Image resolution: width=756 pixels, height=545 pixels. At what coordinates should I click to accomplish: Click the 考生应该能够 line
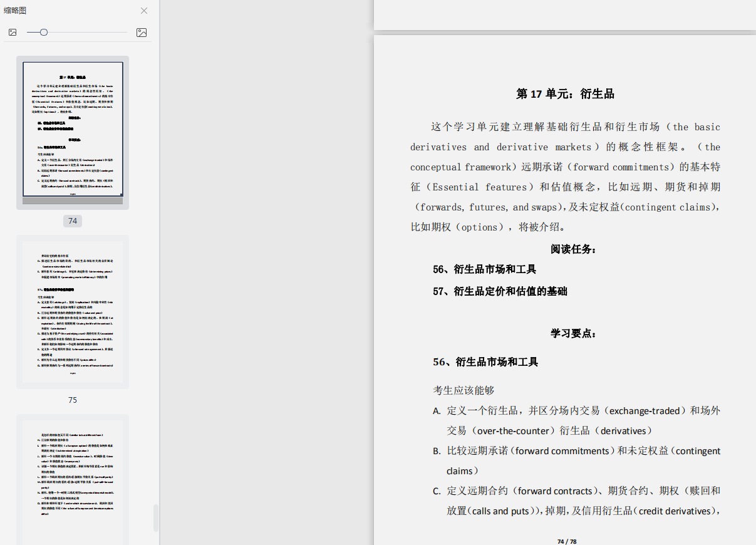[463, 390]
